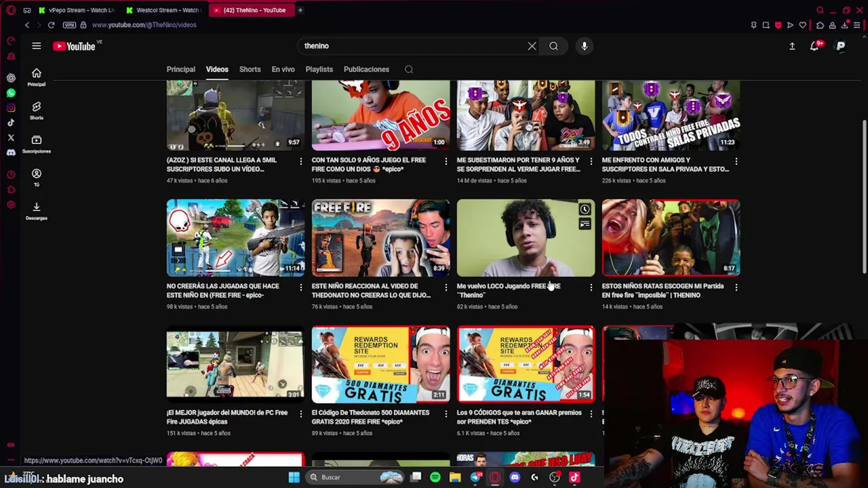Start voice search with microphone
The image size is (868, 488).
pos(584,46)
